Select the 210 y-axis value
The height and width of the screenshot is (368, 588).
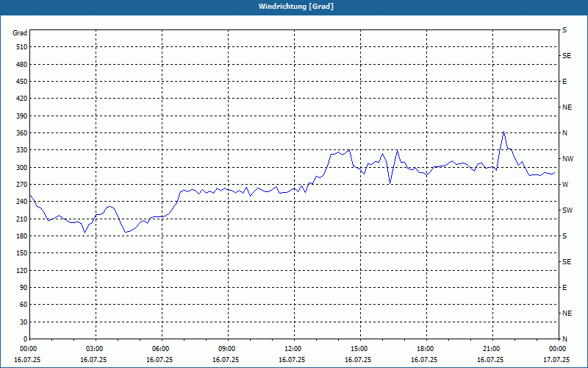pyautogui.click(x=22, y=219)
